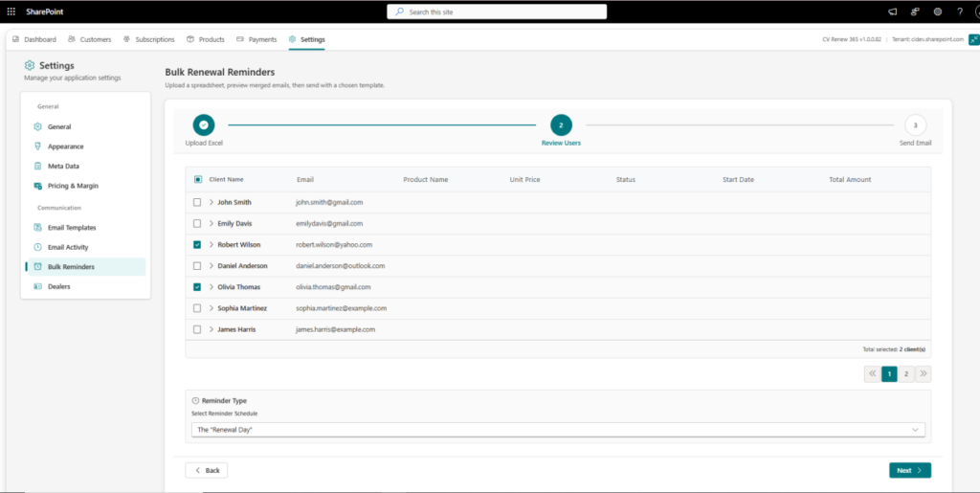Image resolution: width=980 pixels, height=493 pixels.
Task: Click the Meta Data icon
Action: [37, 167]
